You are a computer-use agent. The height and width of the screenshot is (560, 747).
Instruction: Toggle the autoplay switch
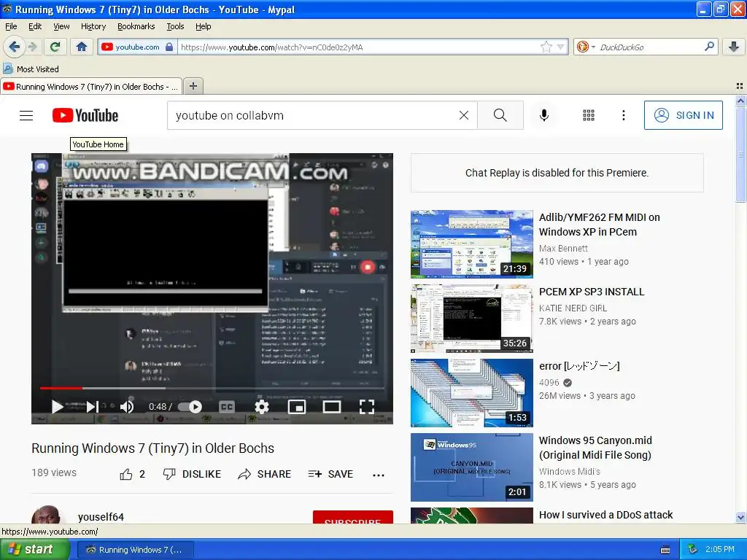(190, 407)
